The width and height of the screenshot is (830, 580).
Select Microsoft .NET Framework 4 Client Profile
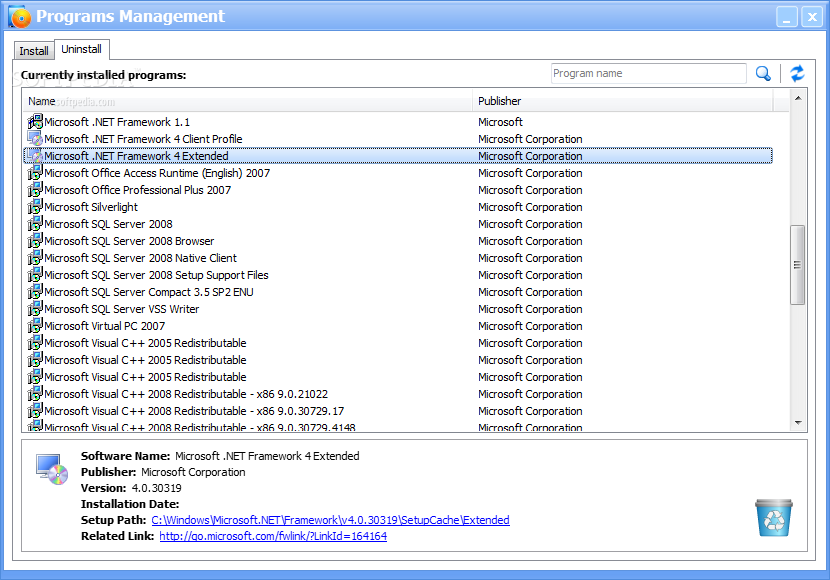coord(398,139)
